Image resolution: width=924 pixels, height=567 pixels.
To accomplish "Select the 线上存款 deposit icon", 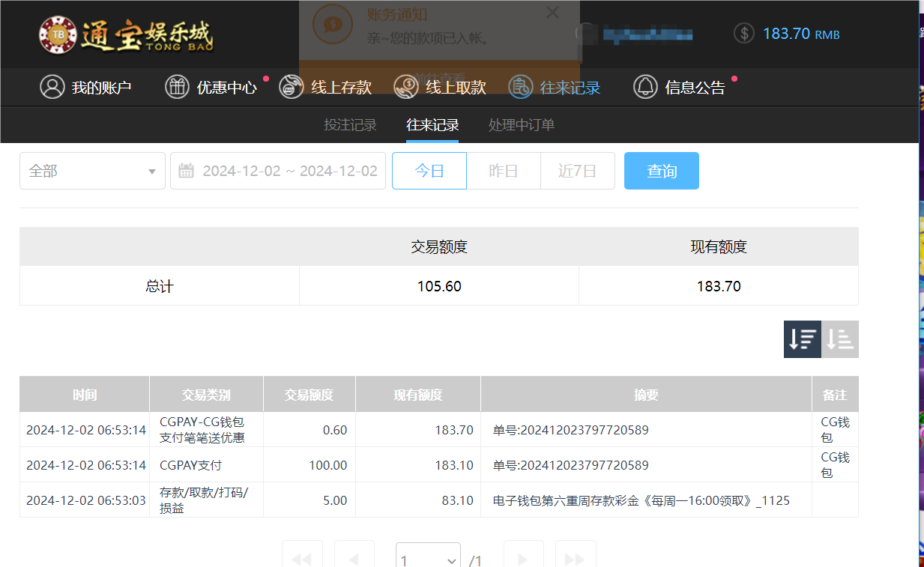I will click(x=291, y=87).
